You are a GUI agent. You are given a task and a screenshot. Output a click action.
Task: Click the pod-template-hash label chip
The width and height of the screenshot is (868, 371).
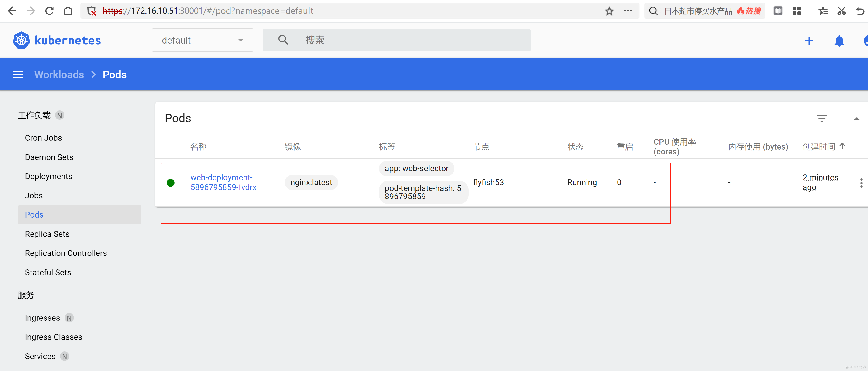click(423, 192)
